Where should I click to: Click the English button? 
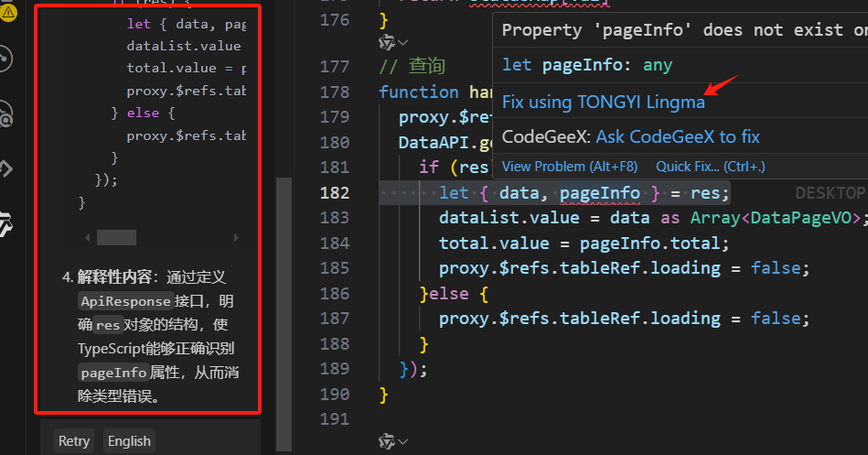pyautogui.click(x=129, y=441)
